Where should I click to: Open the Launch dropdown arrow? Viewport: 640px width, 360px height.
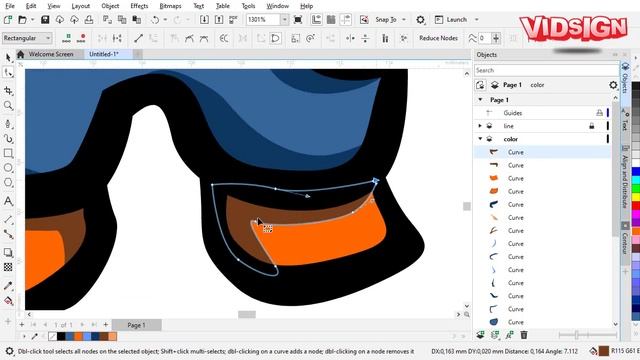(x=476, y=20)
